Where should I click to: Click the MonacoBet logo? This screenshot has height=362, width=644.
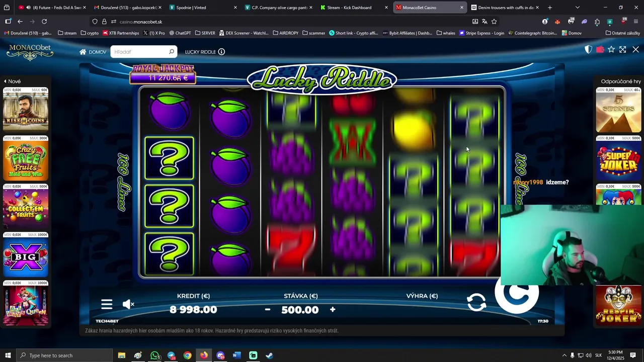click(30, 52)
